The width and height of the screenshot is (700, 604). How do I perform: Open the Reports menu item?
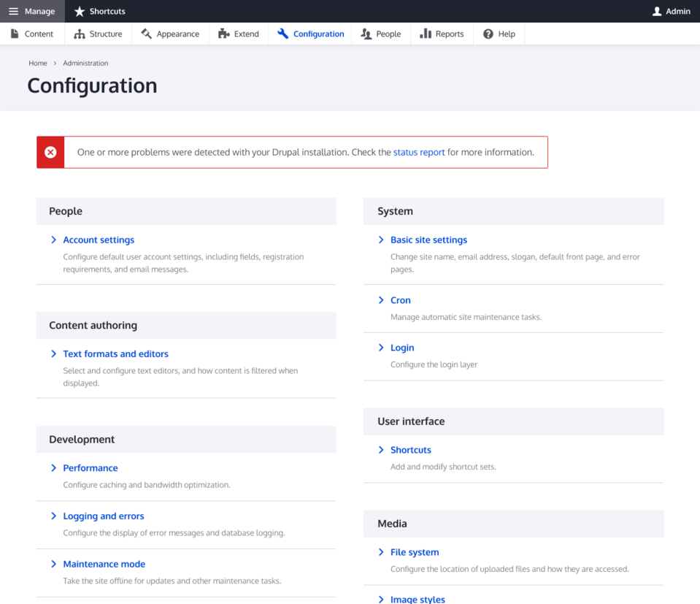(442, 34)
